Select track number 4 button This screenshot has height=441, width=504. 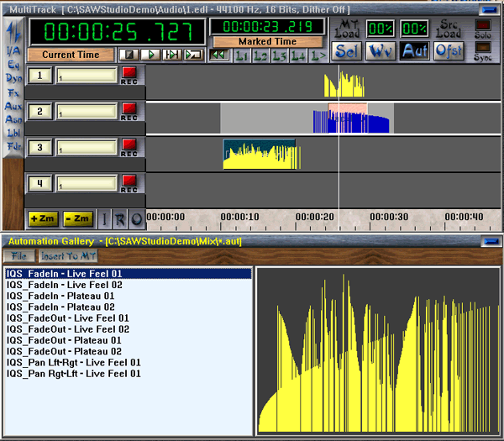[x=39, y=183]
